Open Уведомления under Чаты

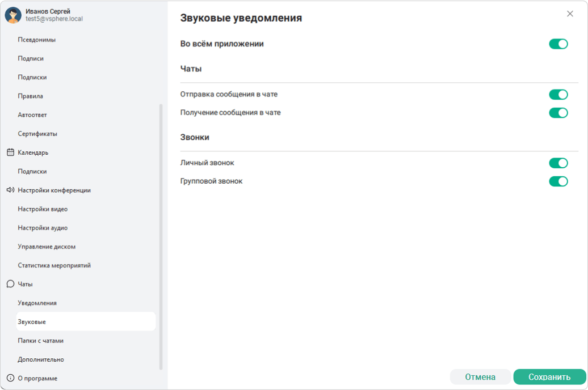[x=37, y=303]
